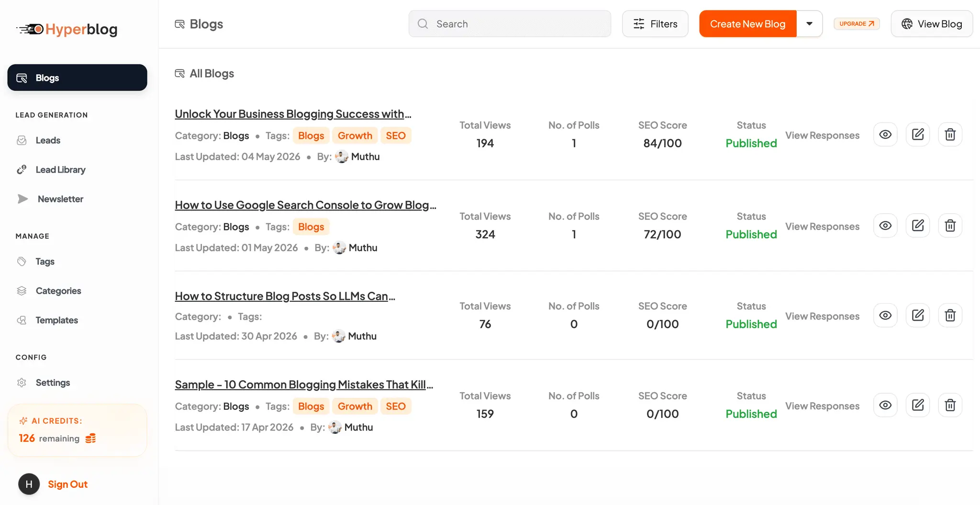Click the Blogs tag on the 'Google Search Console' post
The height and width of the screenshot is (505, 980).
[311, 227]
